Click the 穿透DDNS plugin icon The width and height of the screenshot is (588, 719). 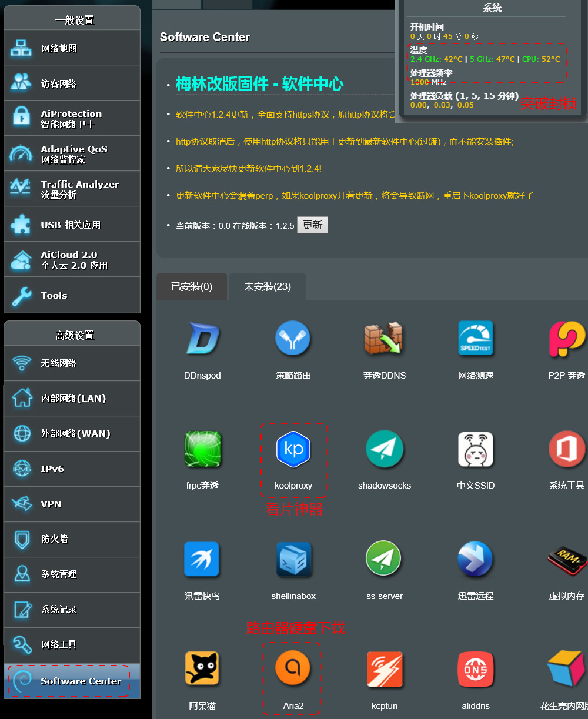click(384, 339)
